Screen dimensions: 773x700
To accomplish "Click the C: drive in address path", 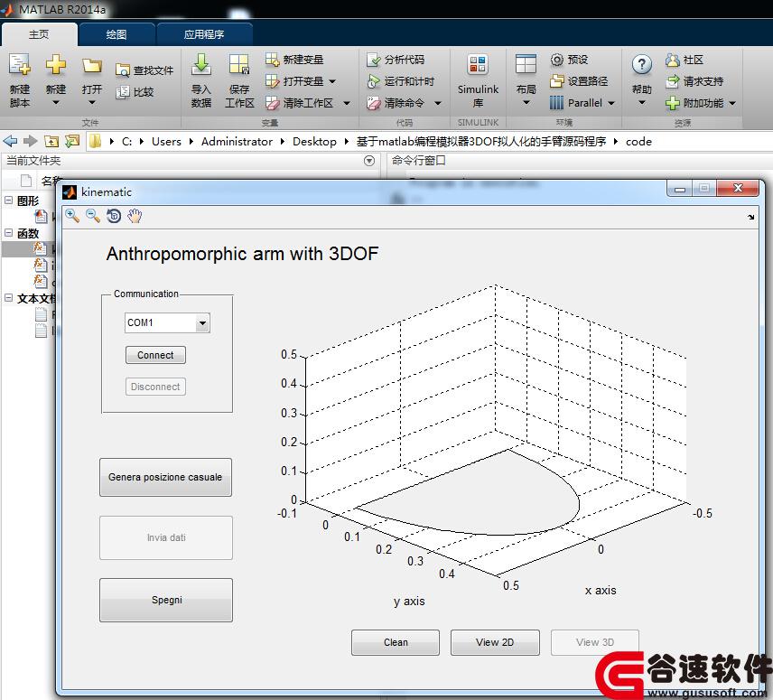I will click(126, 142).
